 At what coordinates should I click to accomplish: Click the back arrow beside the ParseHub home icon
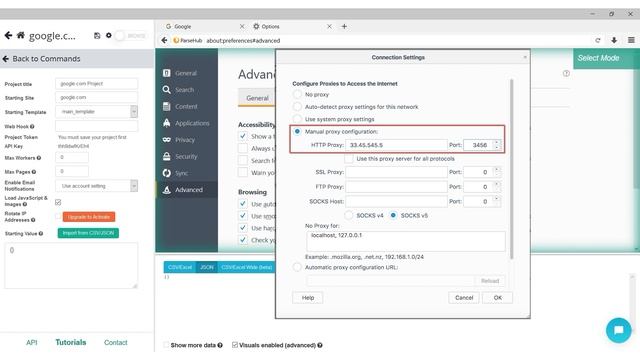8,36
